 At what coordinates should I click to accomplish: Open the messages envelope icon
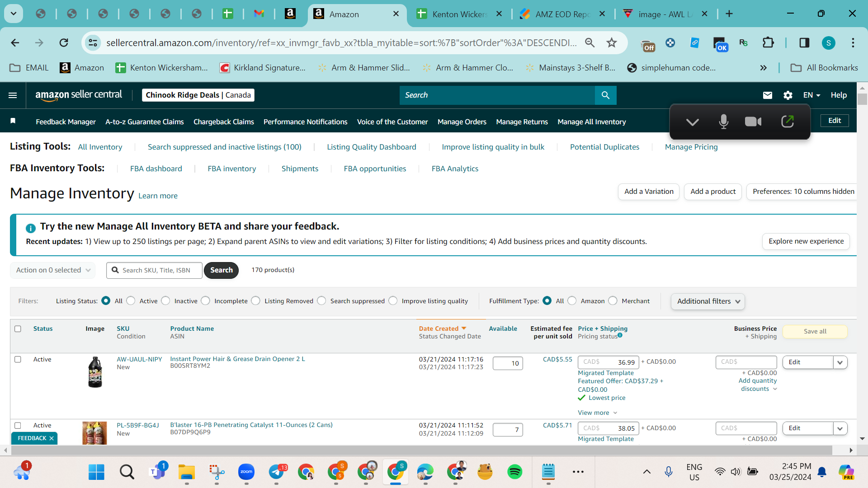[768, 95]
